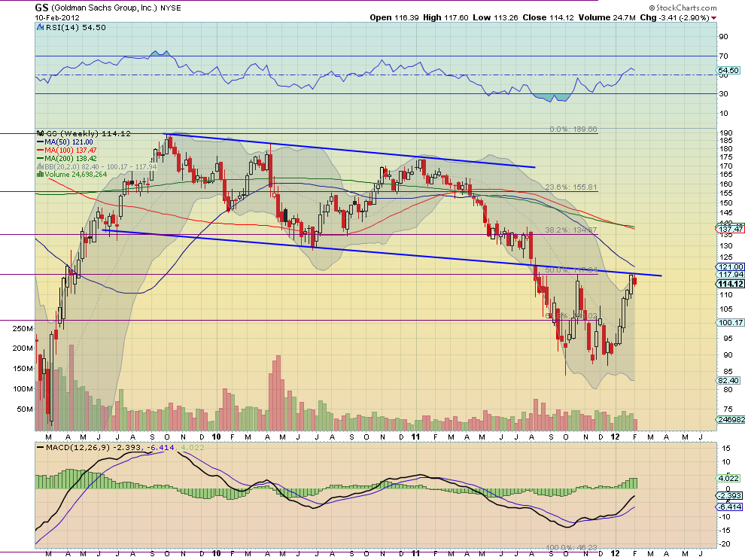Click the Volume 24,698,264 legend entry

[75, 175]
